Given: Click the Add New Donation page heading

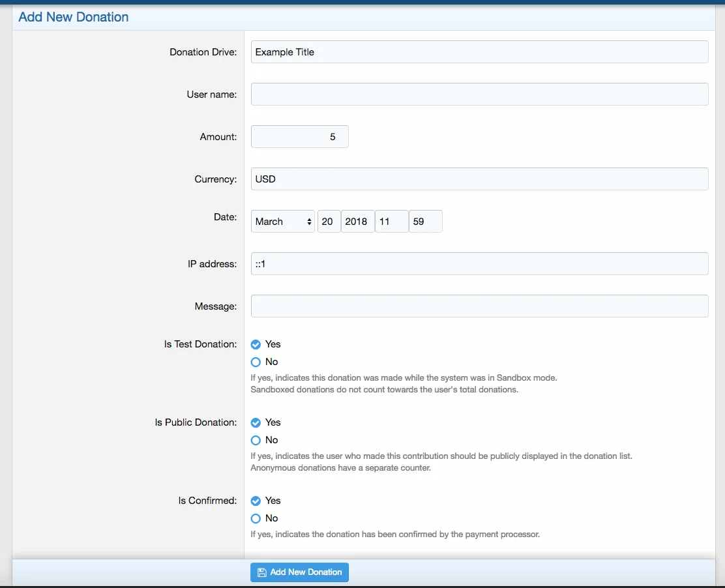Looking at the screenshot, I should (74, 17).
